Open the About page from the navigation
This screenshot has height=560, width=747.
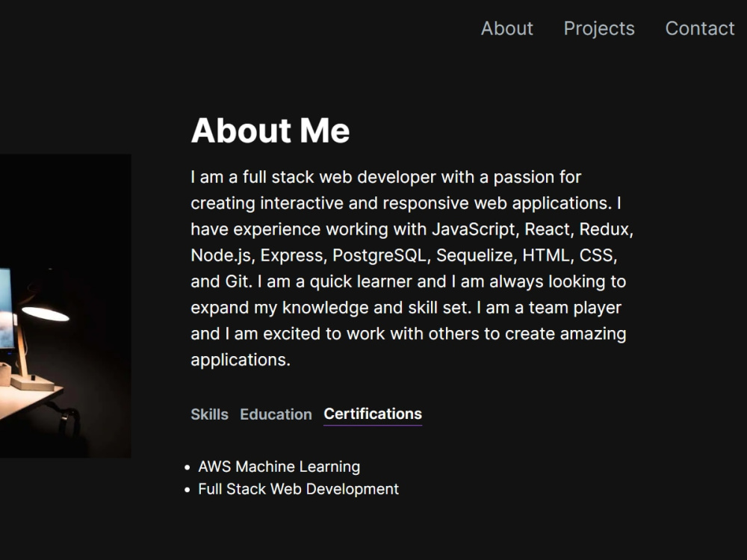coord(507,28)
